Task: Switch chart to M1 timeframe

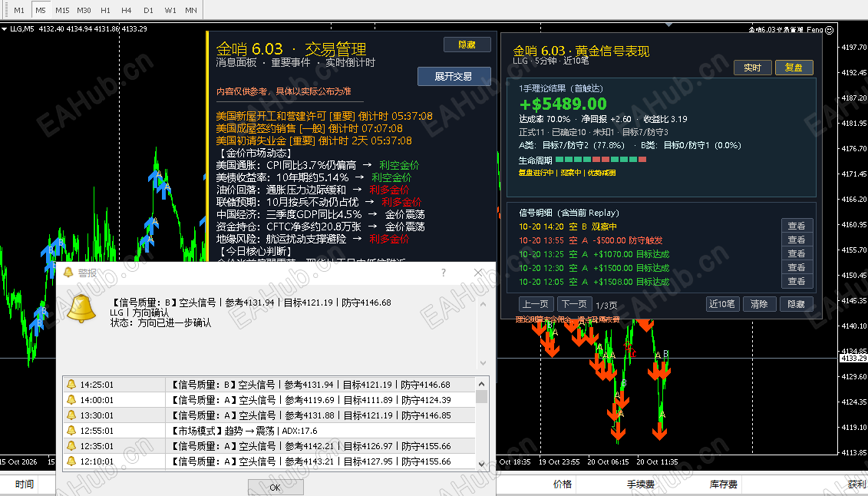Action: point(19,10)
